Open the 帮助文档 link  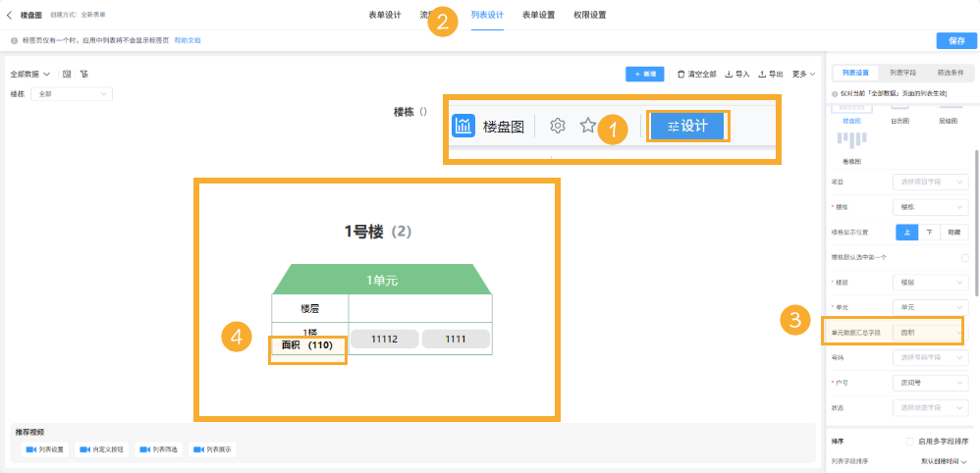click(188, 40)
